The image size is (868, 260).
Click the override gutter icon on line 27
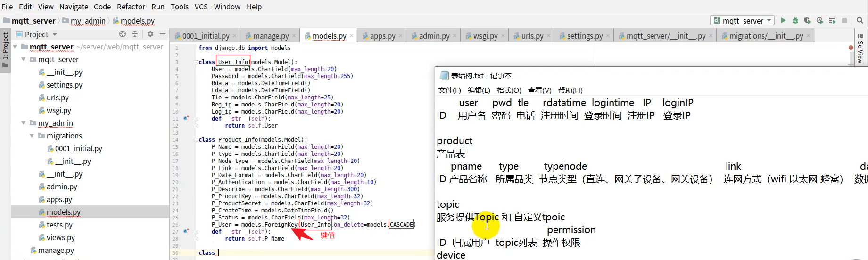pos(186,232)
